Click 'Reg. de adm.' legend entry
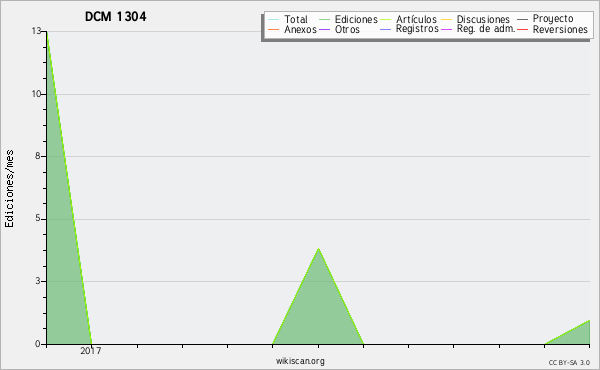 click(x=486, y=29)
